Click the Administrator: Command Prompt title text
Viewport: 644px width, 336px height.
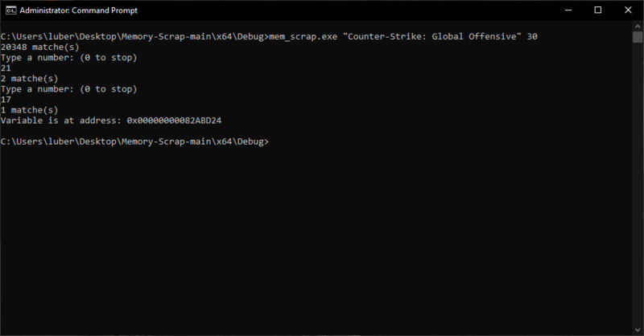click(x=78, y=10)
